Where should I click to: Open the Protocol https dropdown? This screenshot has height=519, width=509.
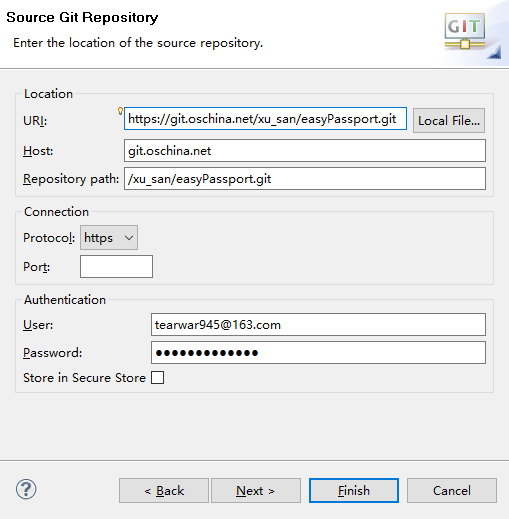click(x=109, y=238)
